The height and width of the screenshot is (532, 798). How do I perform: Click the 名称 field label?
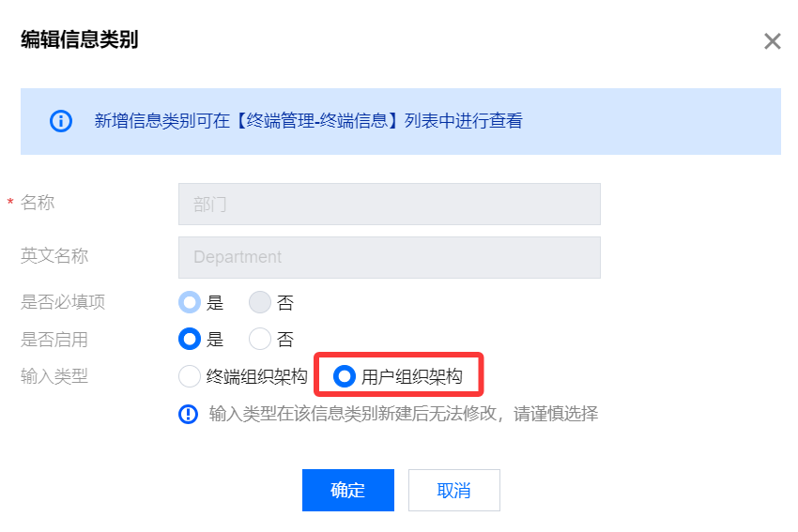click(x=38, y=203)
